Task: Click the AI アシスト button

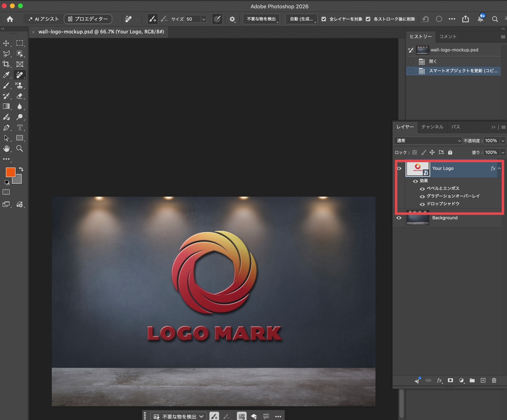Action: [43, 19]
